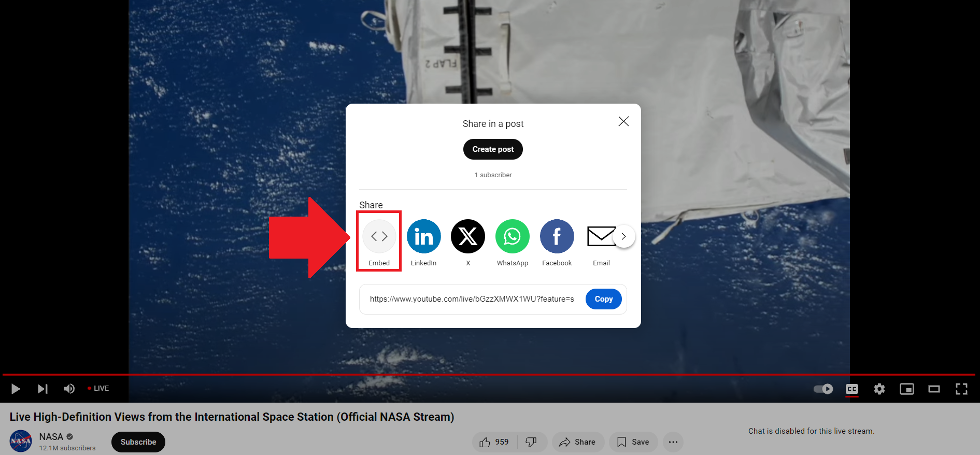Viewport: 980px width, 455px height.
Task: Enter full screen mode
Action: click(x=961, y=389)
